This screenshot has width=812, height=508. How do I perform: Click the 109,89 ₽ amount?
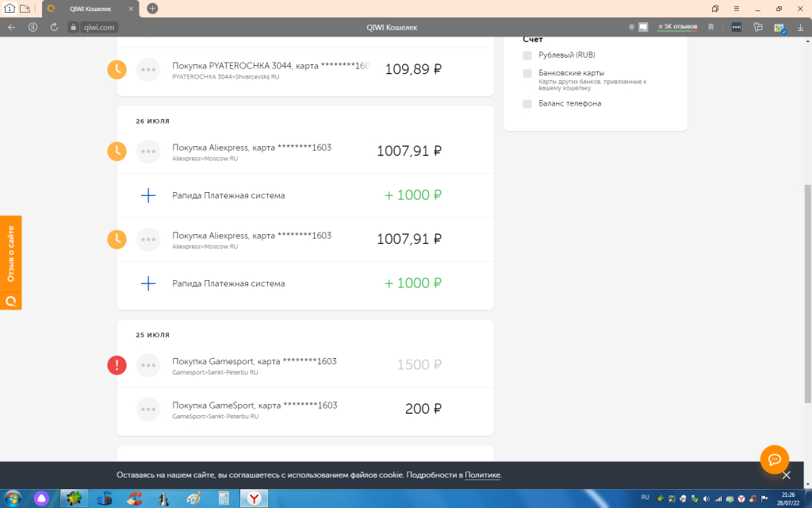[x=412, y=70]
